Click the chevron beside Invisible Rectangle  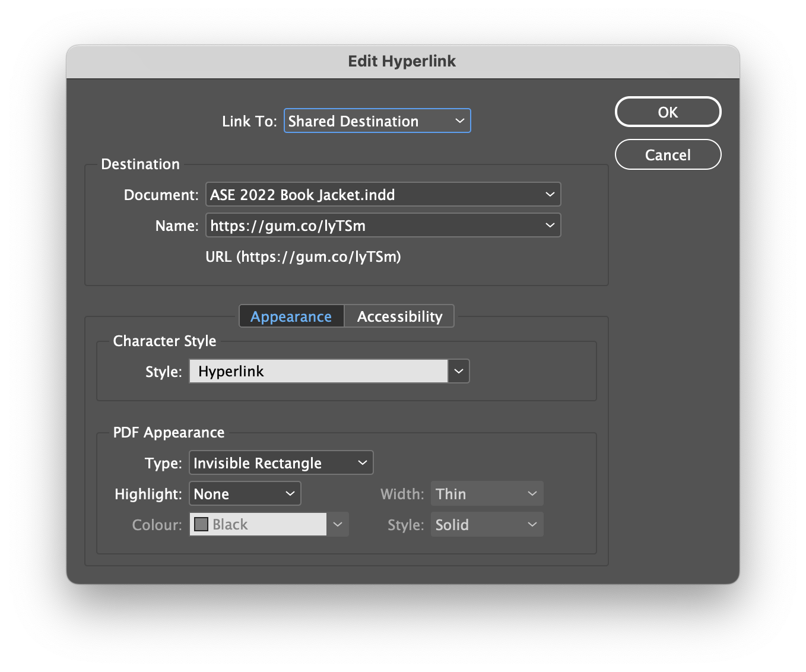(x=362, y=462)
